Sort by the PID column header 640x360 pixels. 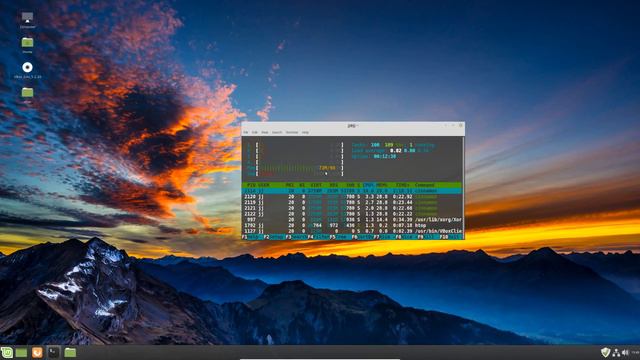tap(251, 185)
